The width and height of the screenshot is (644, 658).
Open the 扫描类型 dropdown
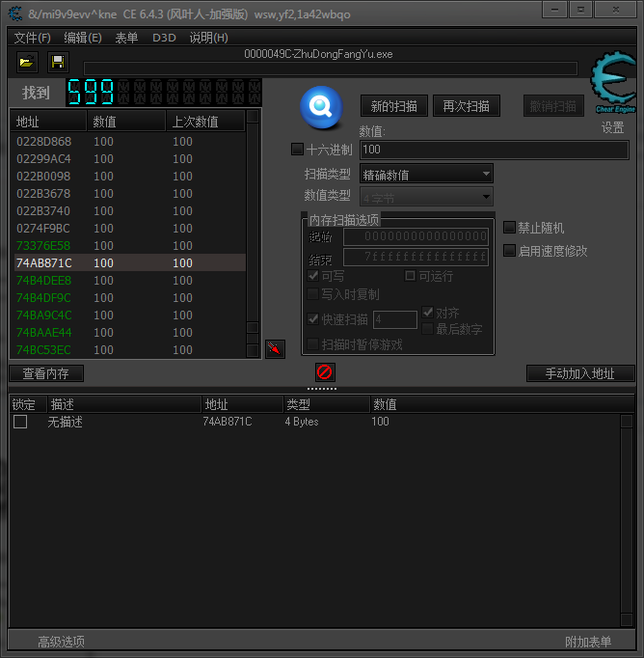[x=426, y=174]
